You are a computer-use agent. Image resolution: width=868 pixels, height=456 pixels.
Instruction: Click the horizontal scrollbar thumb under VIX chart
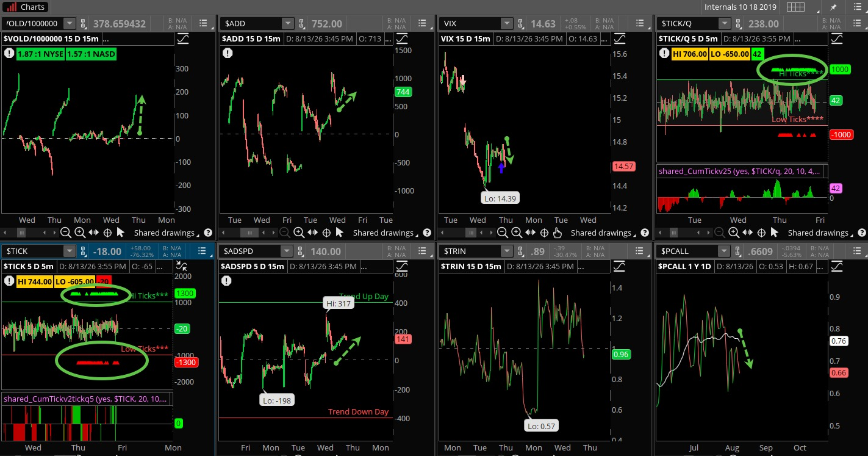click(470, 233)
